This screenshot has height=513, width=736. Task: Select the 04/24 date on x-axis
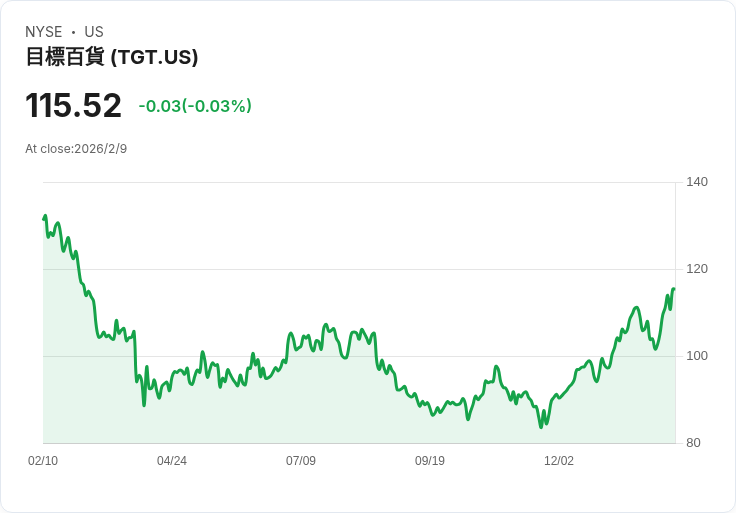172,461
